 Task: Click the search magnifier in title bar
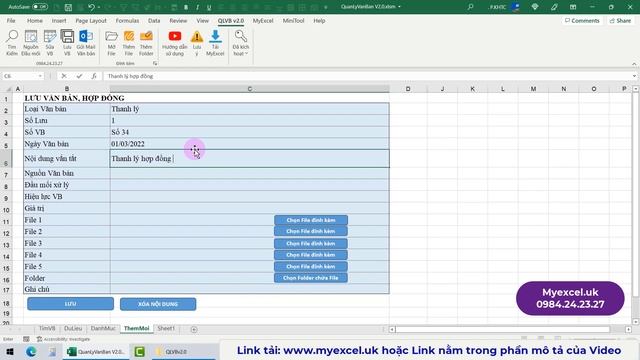(x=470, y=7)
